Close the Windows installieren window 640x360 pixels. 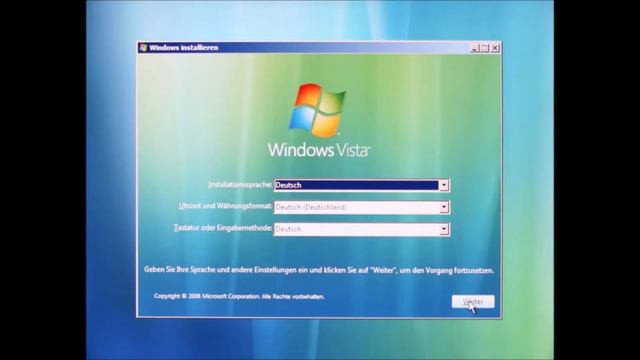point(495,48)
